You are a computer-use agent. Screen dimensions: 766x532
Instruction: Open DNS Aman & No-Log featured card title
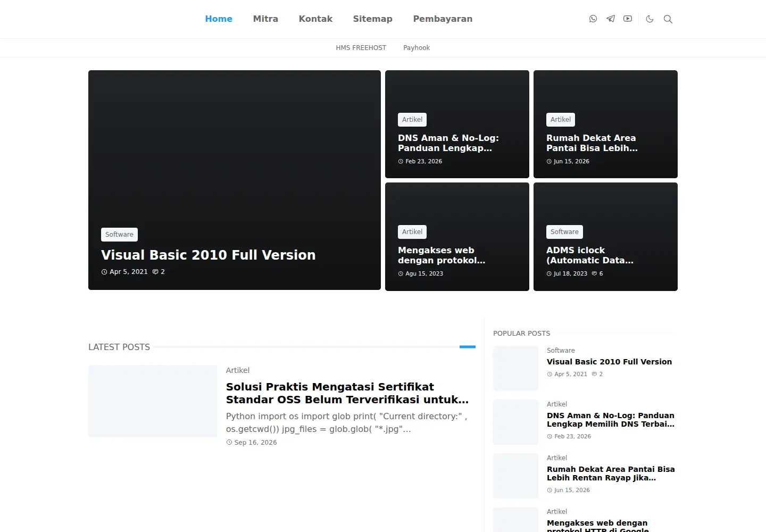click(x=448, y=143)
